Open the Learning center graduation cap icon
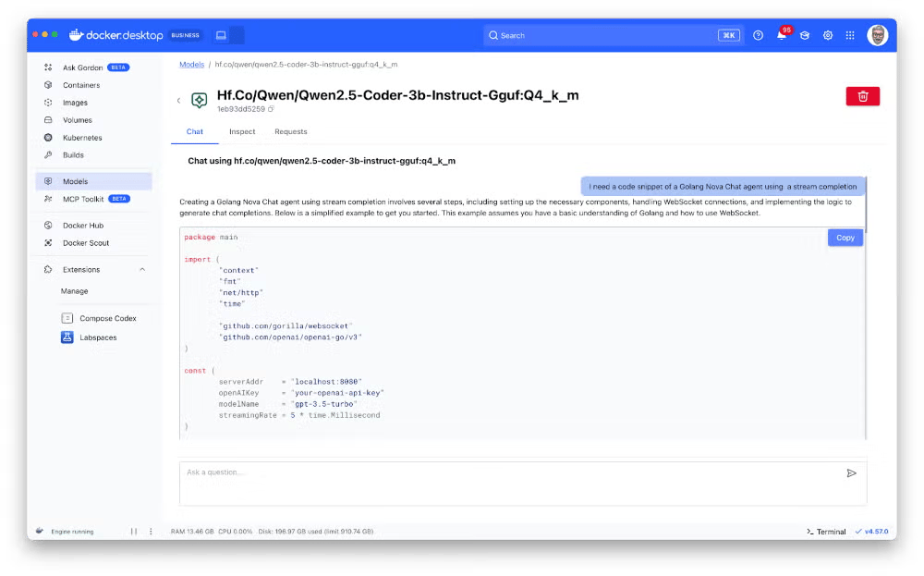This screenshot has width=924, height=576. point(805,35)
